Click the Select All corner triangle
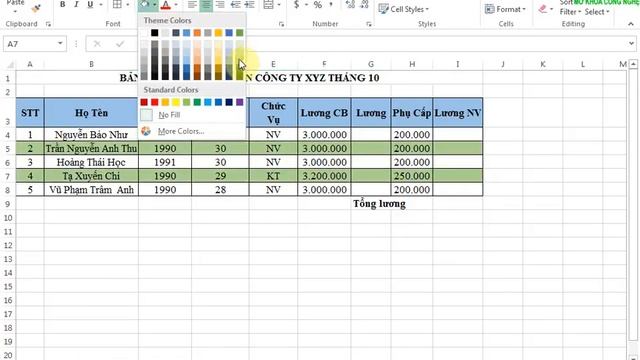The height and width of the screenshot is (360, 640). pos(10,64)
